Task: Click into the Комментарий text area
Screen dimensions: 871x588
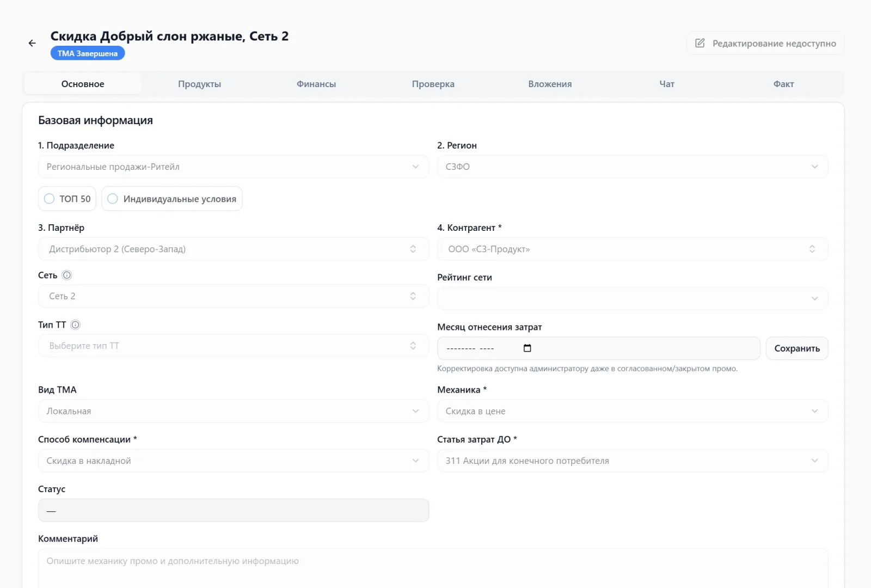Action: click(x=433, y=568)
